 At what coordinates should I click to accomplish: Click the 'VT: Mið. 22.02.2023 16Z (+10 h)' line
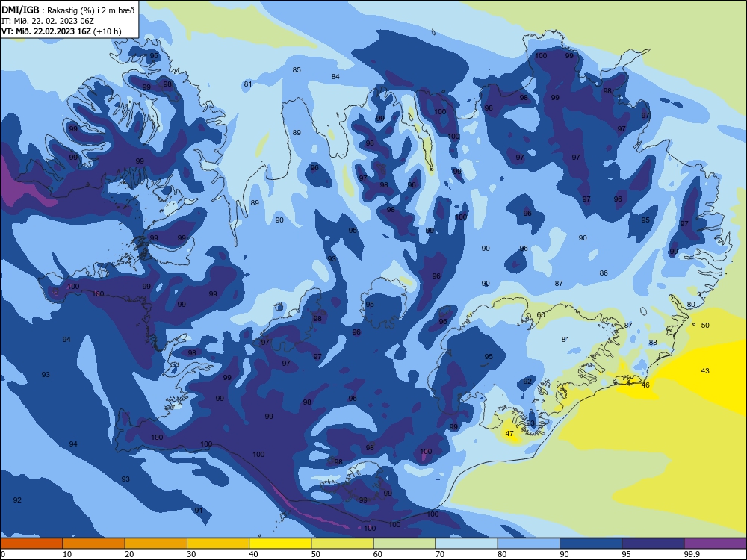click(x=61, y=31)
